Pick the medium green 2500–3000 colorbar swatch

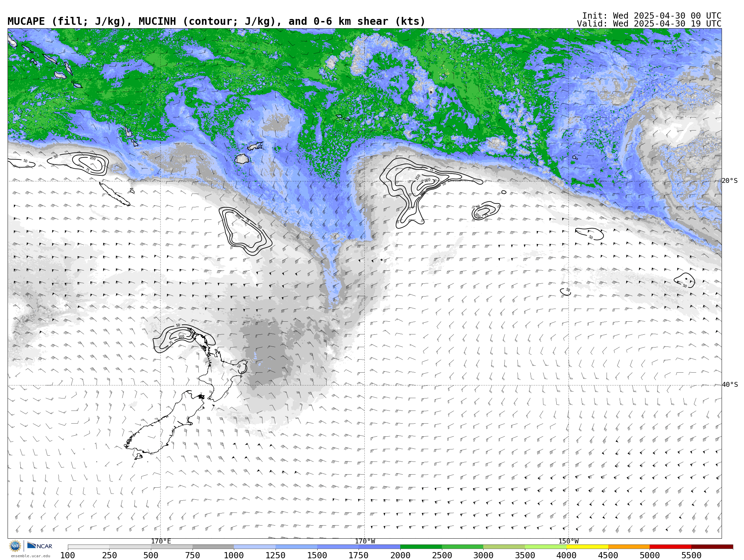(x=463, y=547)
